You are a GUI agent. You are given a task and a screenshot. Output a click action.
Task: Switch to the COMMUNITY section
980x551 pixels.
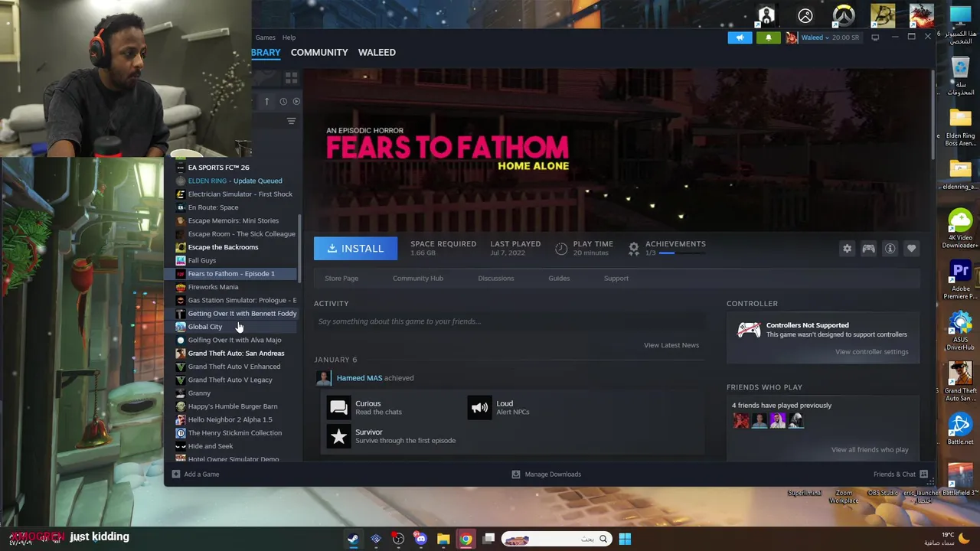pos(319,52)
